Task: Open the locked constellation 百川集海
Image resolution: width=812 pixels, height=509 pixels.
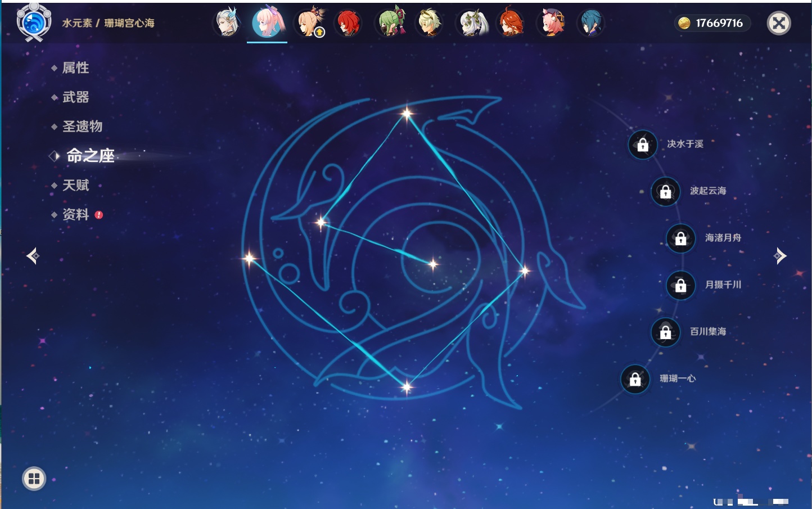Action: pyautogui.click(x=665, y=332)
